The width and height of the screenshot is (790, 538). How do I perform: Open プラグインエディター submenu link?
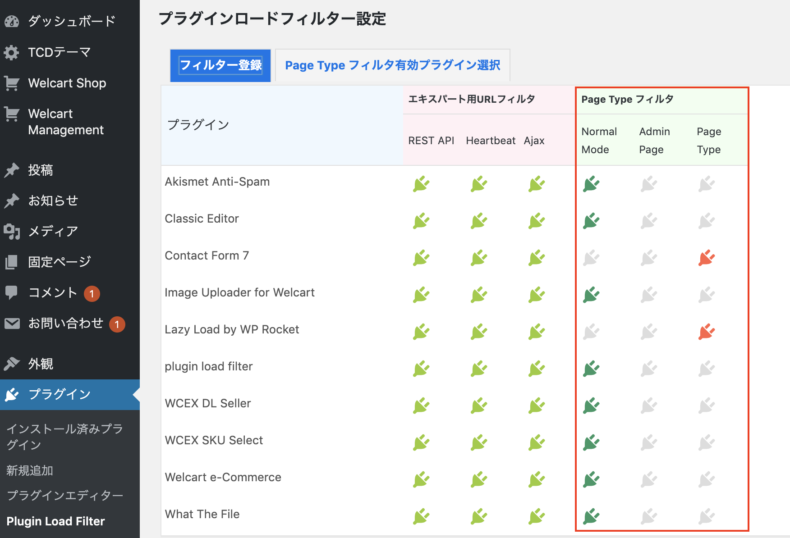tap(64, 496)
